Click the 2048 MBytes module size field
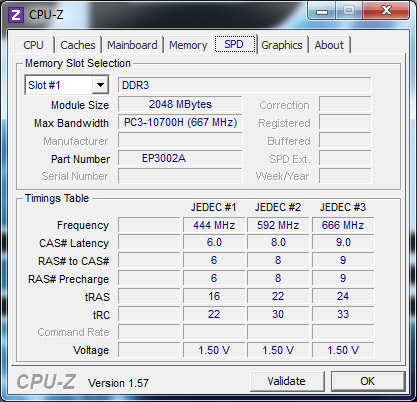 pyautogui.click(x=180, y=104)
